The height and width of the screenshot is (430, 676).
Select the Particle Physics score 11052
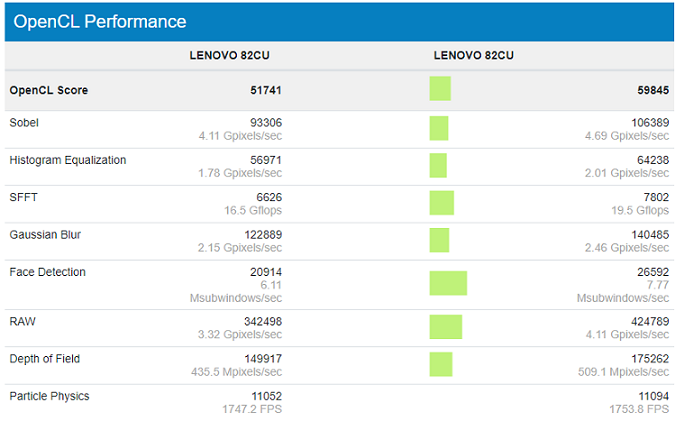(x=266, y=396)
